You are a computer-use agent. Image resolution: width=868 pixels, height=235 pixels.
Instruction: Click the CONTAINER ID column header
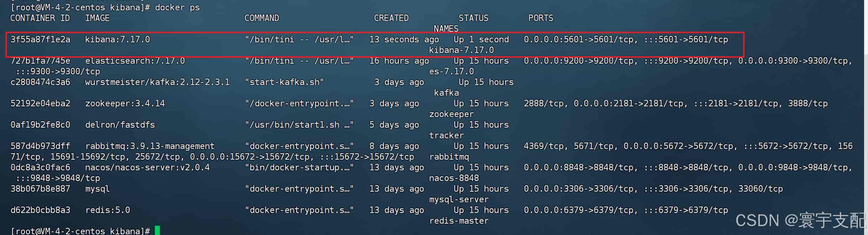pyautogui.click(x=40, y=18)
